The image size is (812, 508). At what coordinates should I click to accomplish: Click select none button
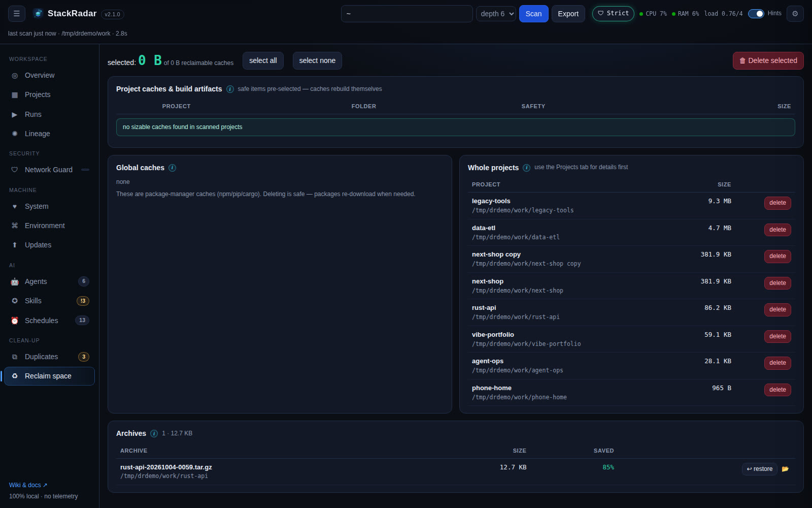click(317, 60)
